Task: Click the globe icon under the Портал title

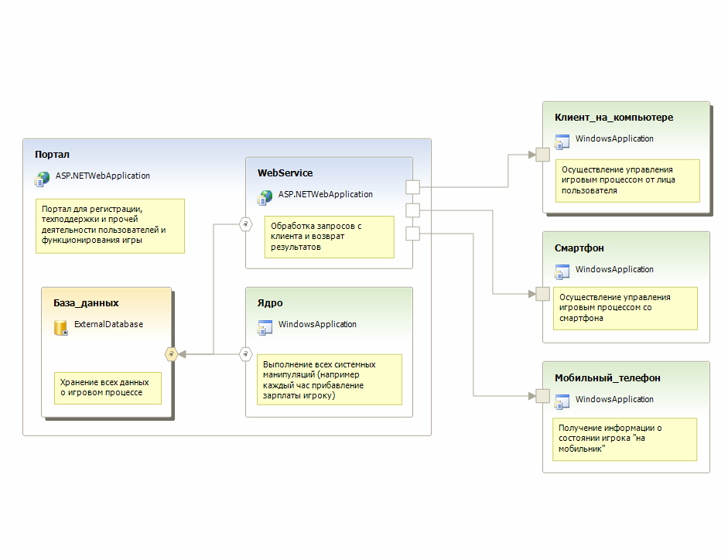Action: coord(42,179)
